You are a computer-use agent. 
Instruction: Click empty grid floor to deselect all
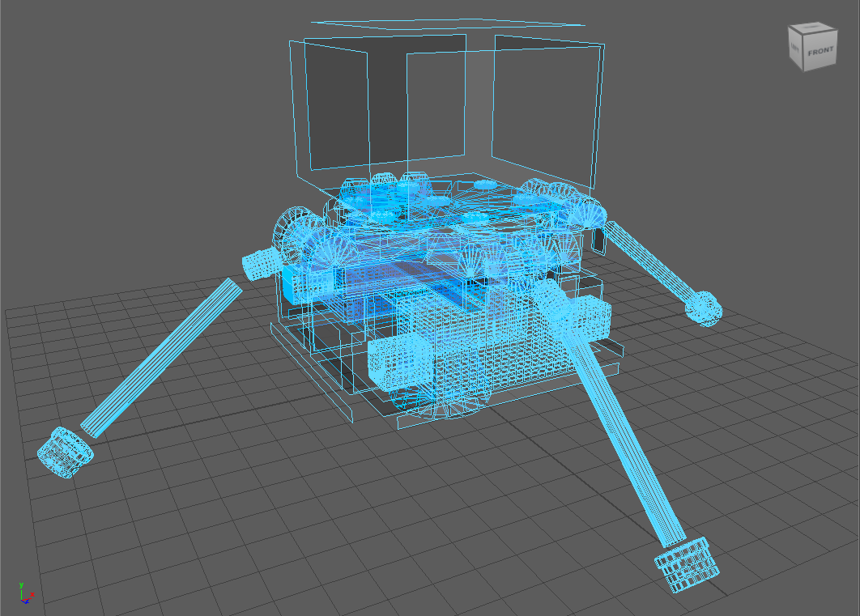(x=243, y=526)
